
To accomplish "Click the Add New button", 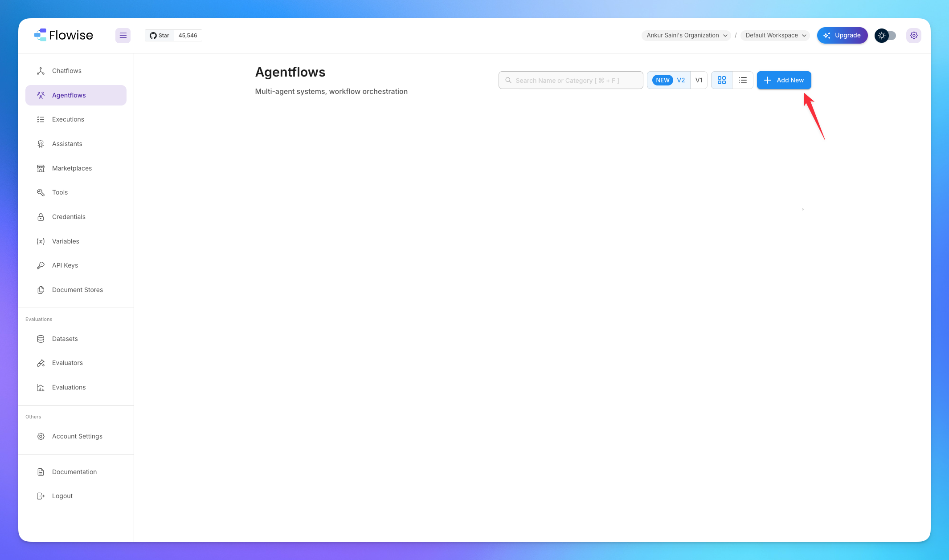I will pos(784,80).
